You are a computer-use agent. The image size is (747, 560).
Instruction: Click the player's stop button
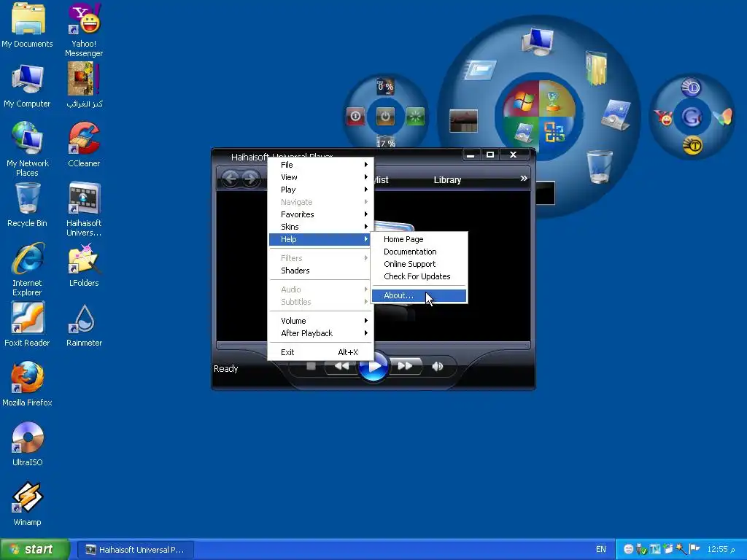tap(311, 366)
